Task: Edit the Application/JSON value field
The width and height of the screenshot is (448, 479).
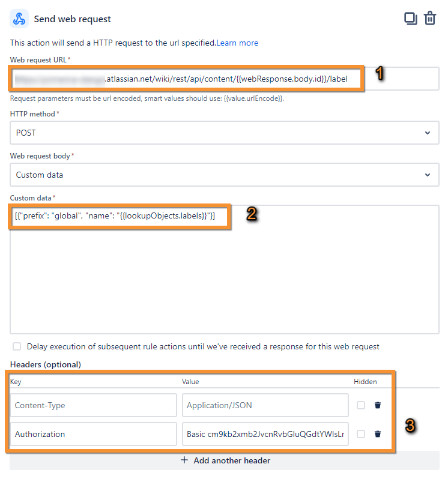Action: [x=265, y=405]
